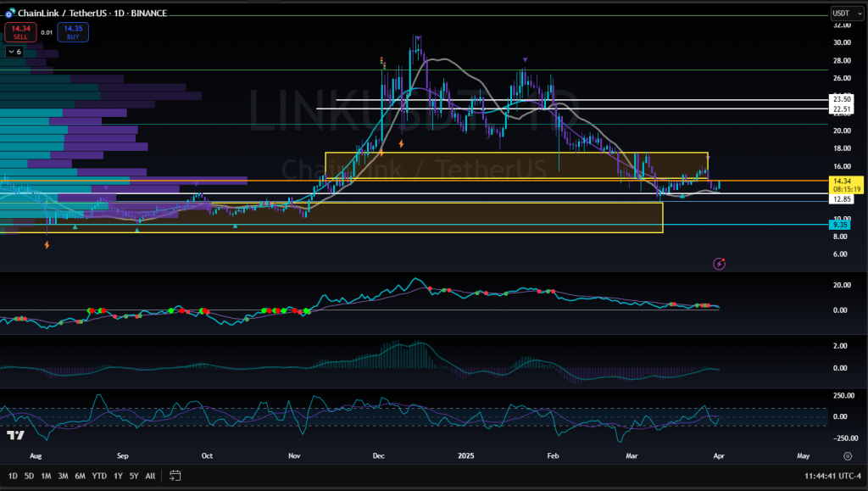868x491 pixels.
Task: Click the TradingView logo on the chart
Action: point(15,435)
